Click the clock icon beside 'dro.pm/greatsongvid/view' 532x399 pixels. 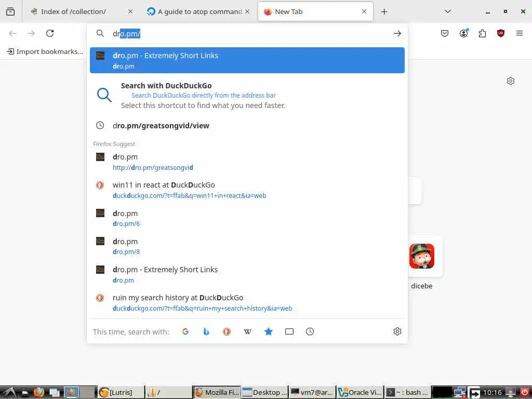[100, 125]
